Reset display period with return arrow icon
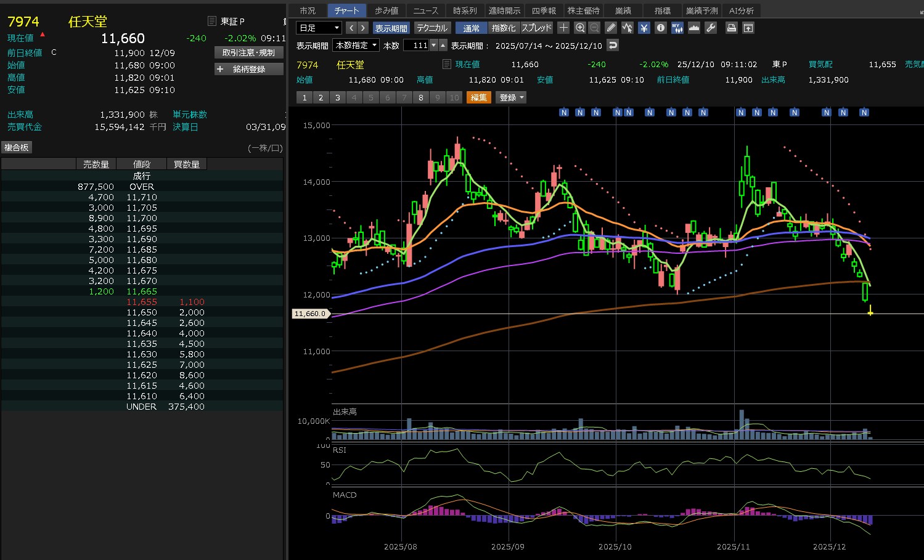The image size is (924, 560). (612, 45)
